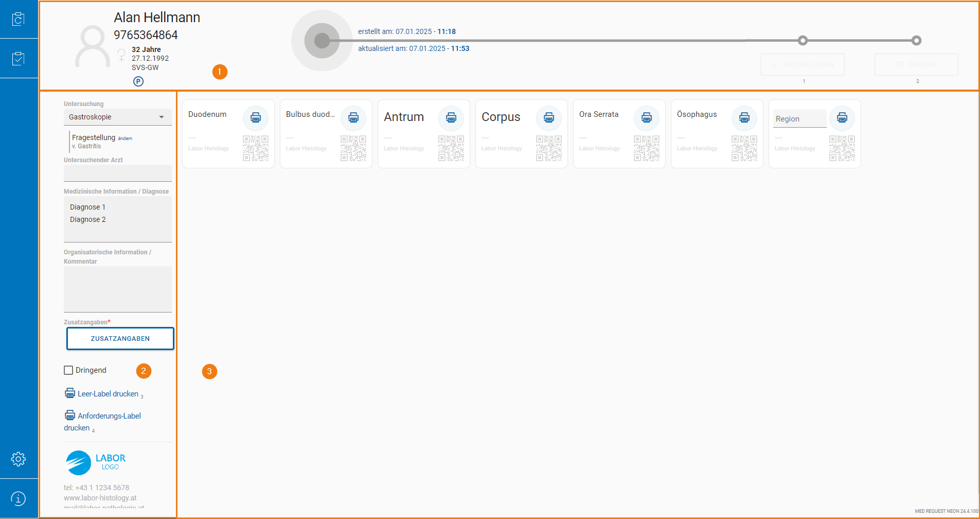Click Diagnose 1 text line
The width and height of the screenshot is (980, 519).
tap(87, 207)
